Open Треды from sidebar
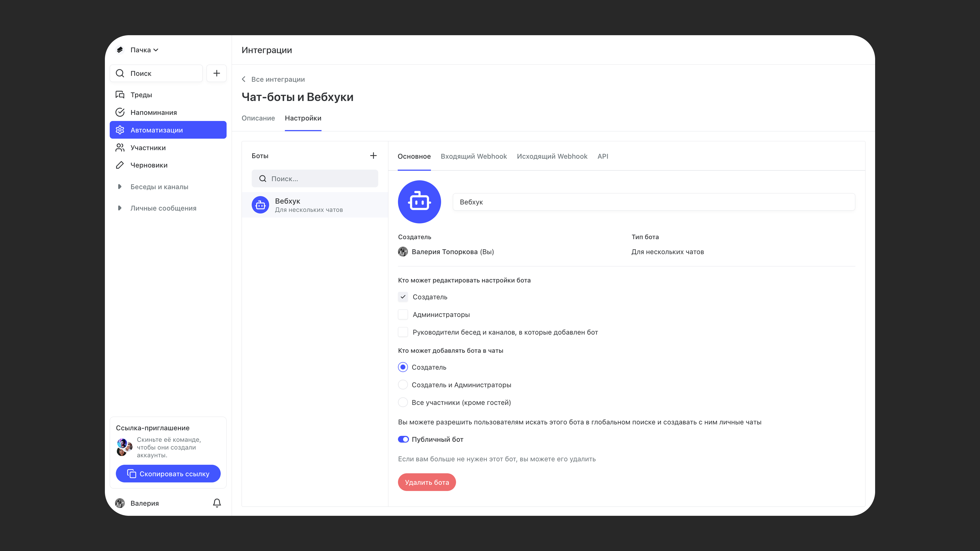 pos(141,95)
